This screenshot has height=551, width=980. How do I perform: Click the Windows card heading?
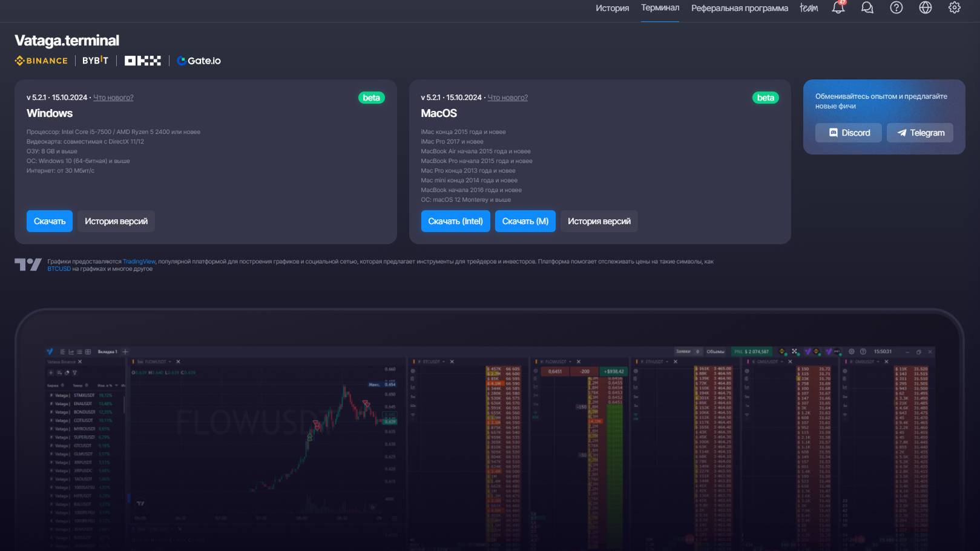pos(50,113)
